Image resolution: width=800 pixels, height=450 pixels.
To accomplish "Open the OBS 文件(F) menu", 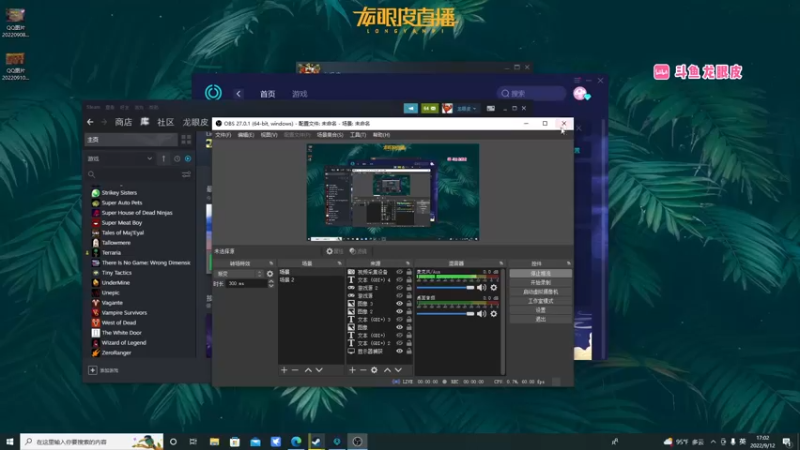I will (223, 135).
